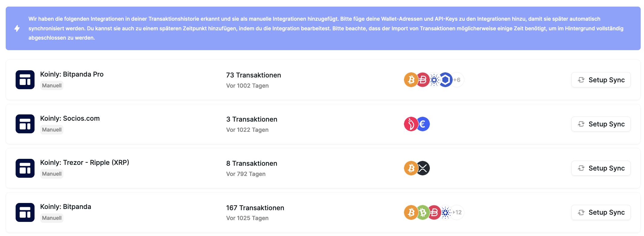Start Setup Sync for Koinly: Bitpanda
Screen dimensions: 644x236
(601, 212)
